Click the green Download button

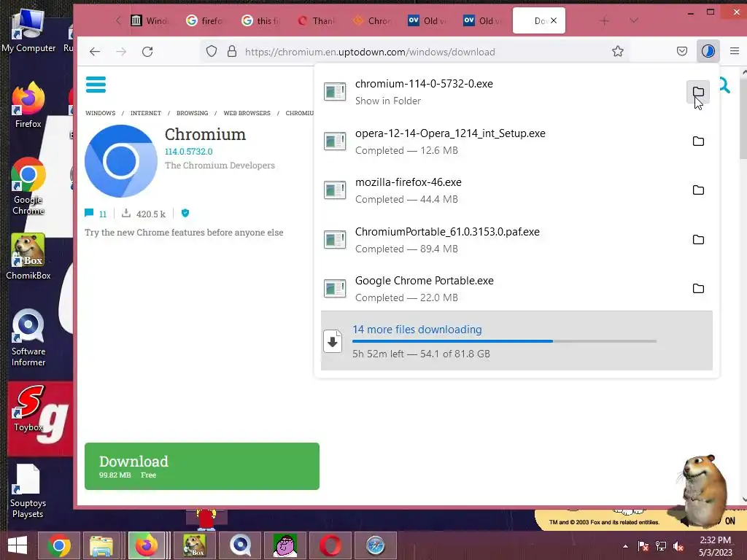202,466
